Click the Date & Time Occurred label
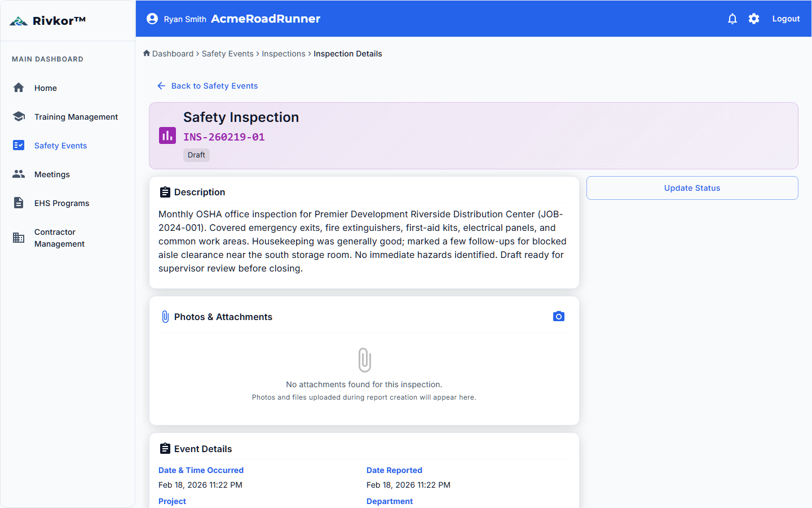 coord(201,470)
